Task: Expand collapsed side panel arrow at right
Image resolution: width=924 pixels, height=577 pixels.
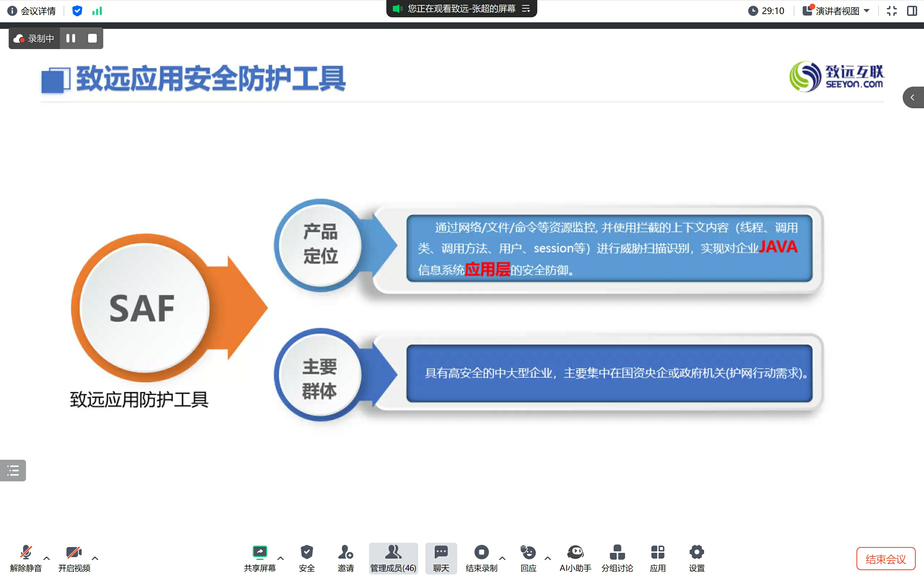Action: click(912, 98)
